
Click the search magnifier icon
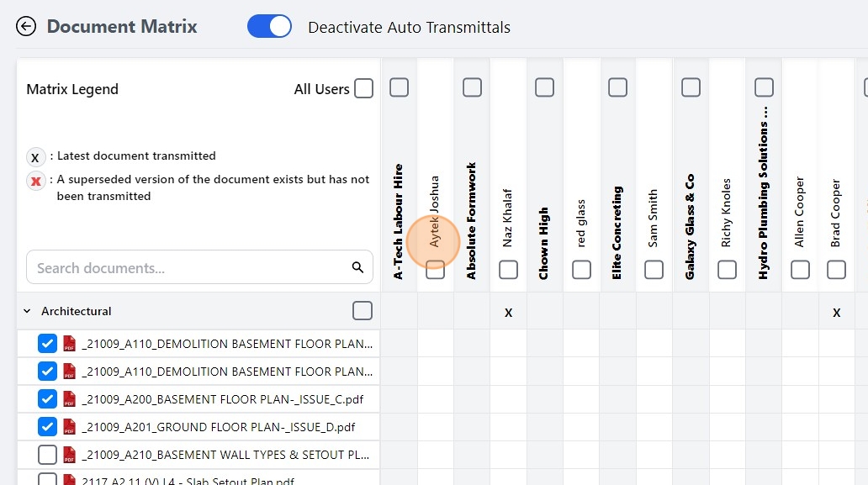pos(357,267)
